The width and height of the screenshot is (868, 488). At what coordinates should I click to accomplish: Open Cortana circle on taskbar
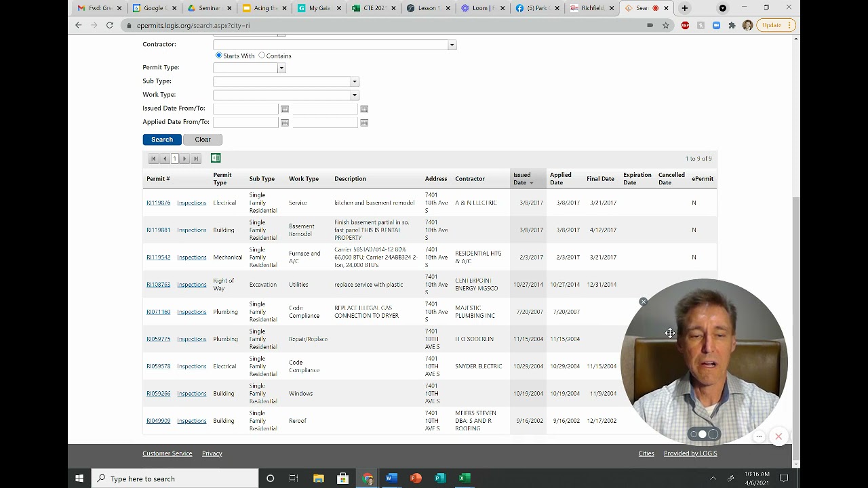click(270, 479)
